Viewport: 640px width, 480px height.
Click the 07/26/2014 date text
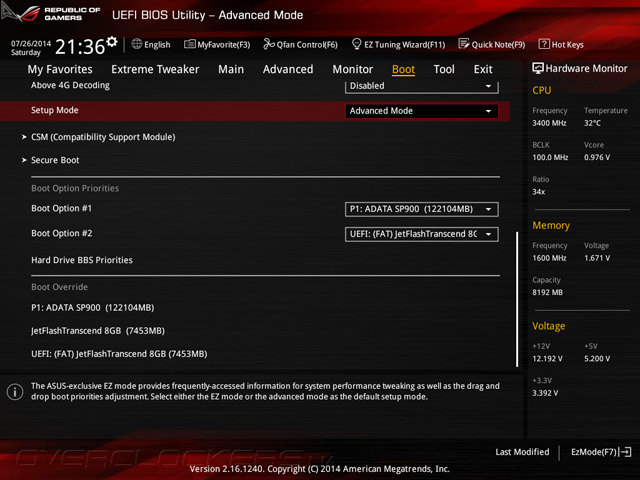coord(31,43)
